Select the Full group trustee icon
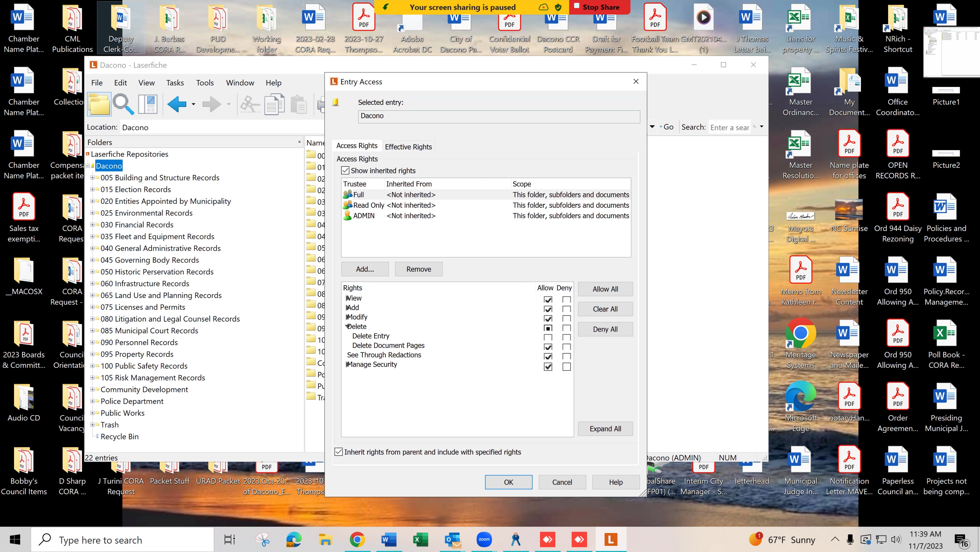The height and width of the screenshot is (552, 980). (347, 195)
